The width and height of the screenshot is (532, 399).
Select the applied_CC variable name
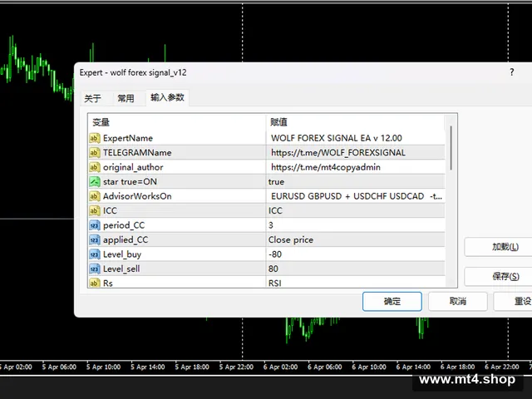click(126, 240)
